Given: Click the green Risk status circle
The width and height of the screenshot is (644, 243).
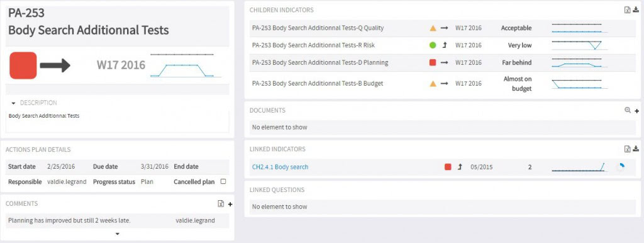Looking at the screenshot, I should [433, 45].
